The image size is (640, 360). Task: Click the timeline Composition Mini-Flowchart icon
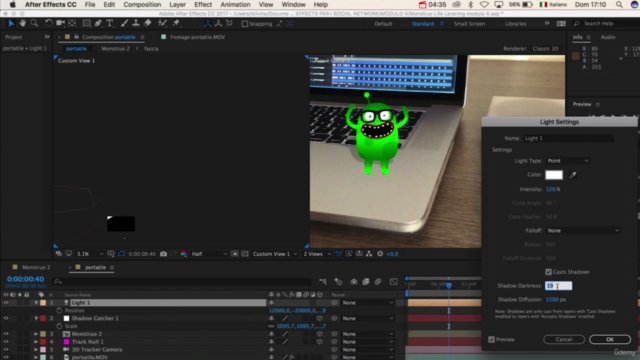[323, 281]
